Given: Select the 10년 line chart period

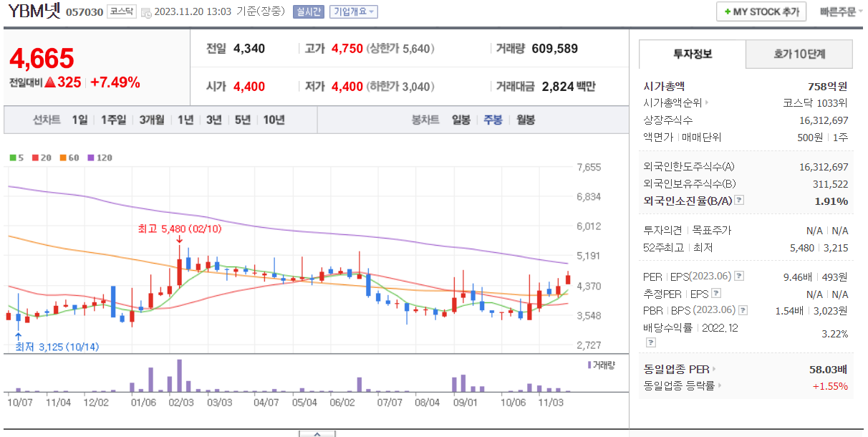Looking at the screenshot, I should (x=274, y=120).
